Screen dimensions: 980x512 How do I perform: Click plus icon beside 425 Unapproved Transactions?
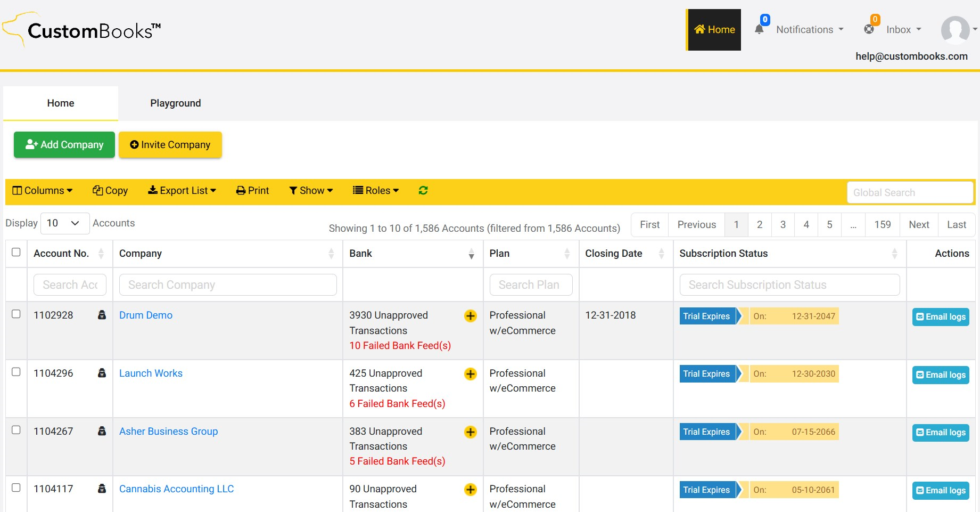point(470,374)
